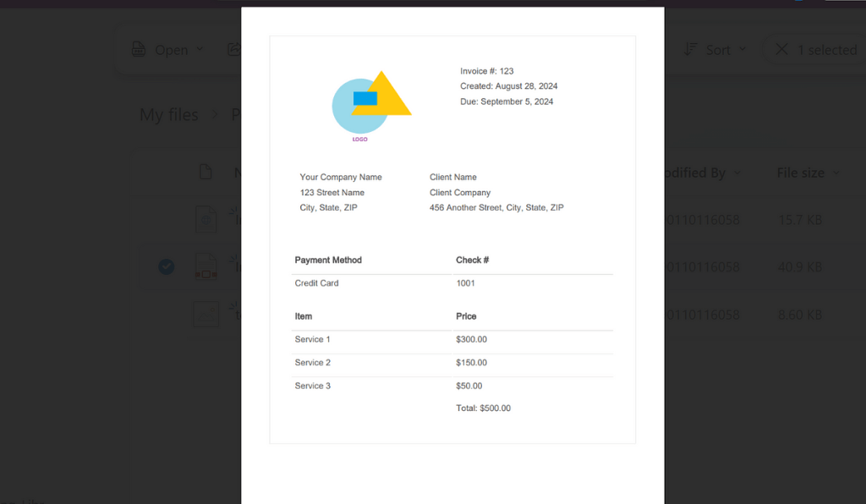Navigate to My files via the breadcrumb
866x504 pixels.
(x=167, y=114)
